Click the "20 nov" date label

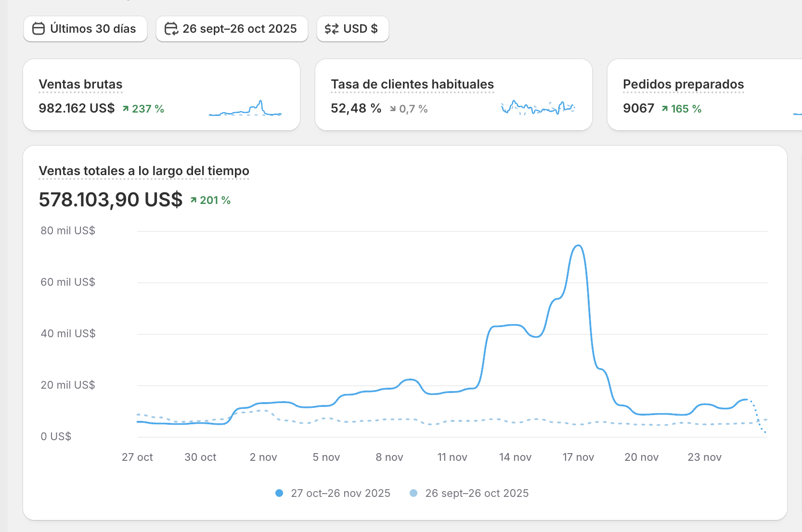641,457
